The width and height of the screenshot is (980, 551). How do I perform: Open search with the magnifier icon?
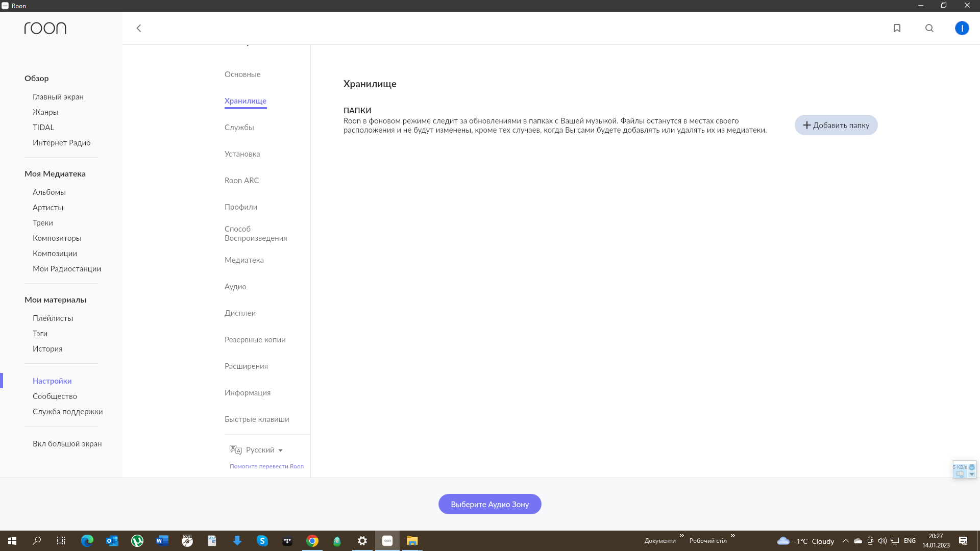point(929,28)
